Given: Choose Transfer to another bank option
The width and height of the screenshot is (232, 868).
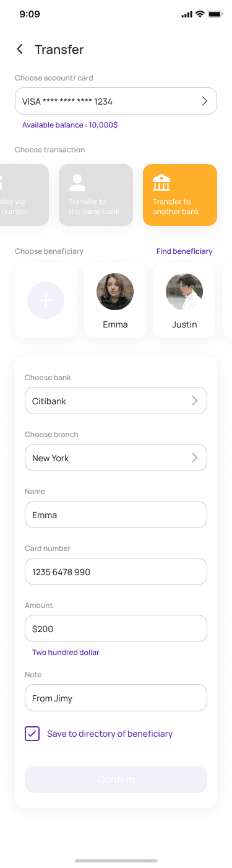Looking at the screenshot, I should point(180,195).
